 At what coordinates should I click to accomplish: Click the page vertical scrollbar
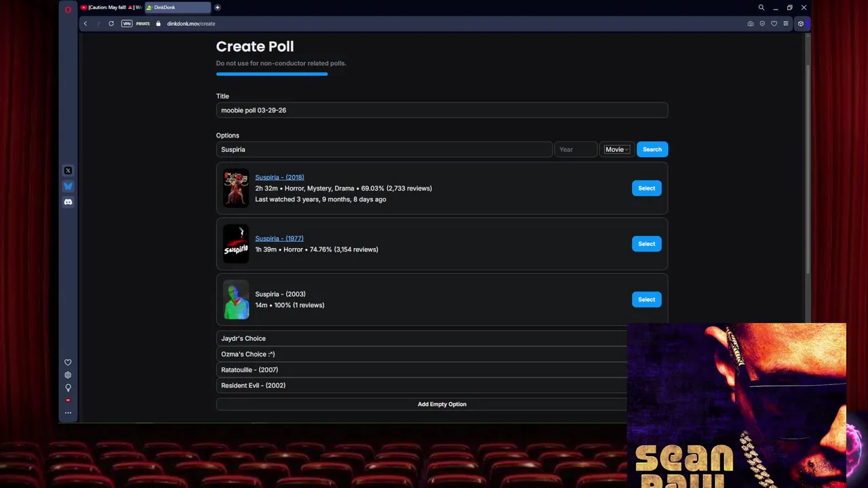807,168
